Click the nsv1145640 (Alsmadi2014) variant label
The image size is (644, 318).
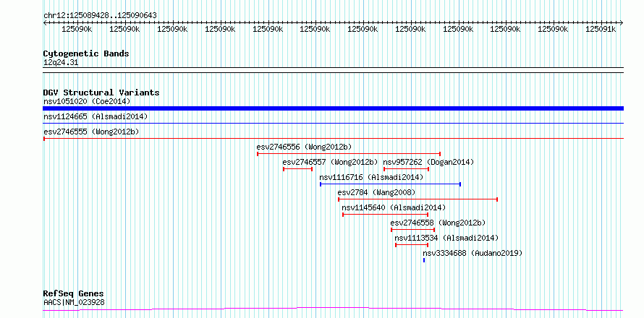tap(394, 207)
